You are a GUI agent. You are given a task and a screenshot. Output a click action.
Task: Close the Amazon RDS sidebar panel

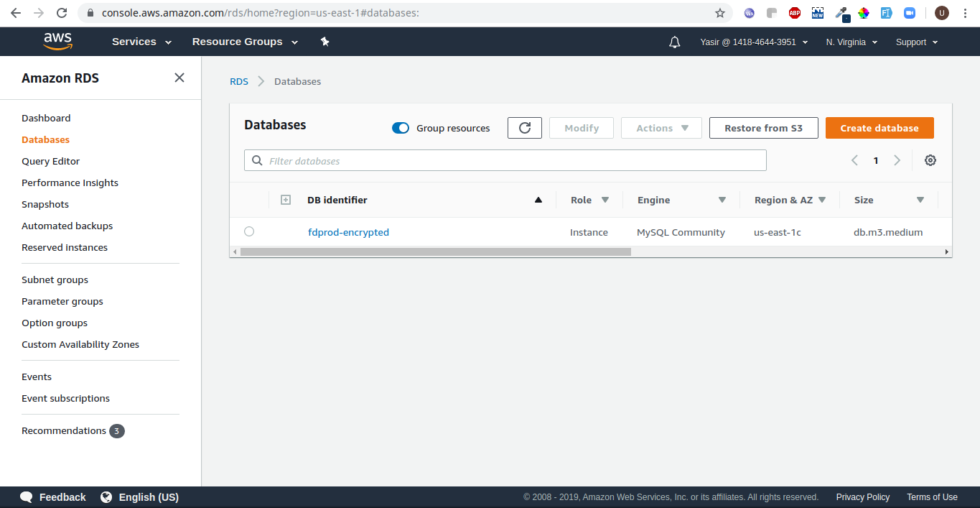click(x=179, y=78)
